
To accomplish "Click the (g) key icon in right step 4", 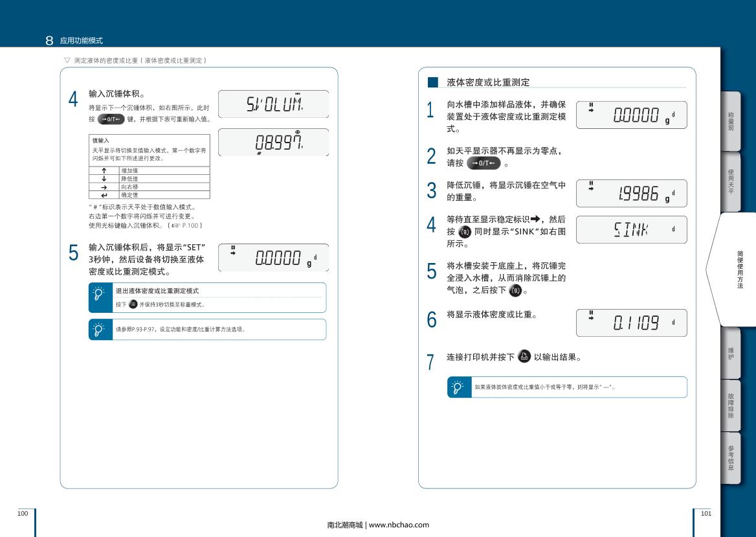I will pyautogui.click(x=464, y=233).
